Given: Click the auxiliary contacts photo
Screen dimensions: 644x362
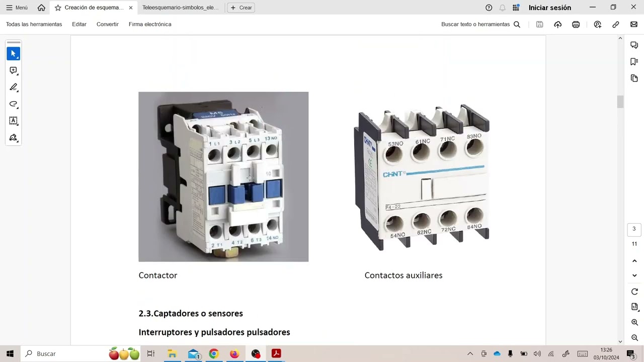Looking at the screenshot, I should [422, 176].
